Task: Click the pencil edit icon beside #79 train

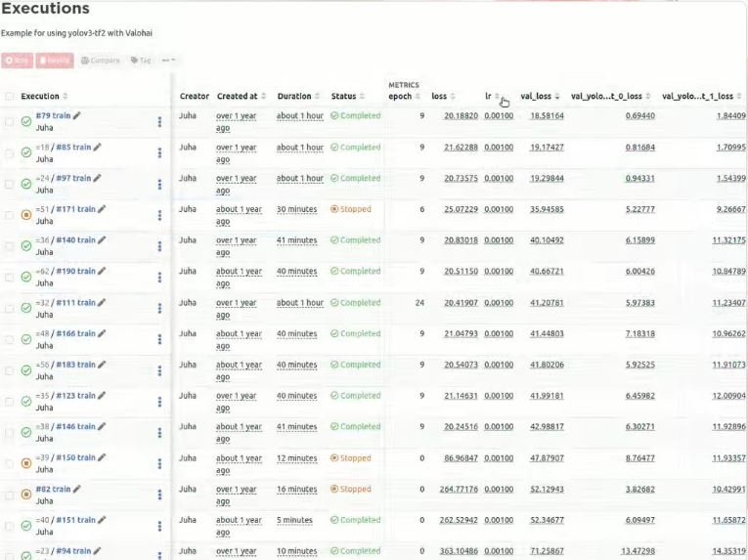Action: 77,115
